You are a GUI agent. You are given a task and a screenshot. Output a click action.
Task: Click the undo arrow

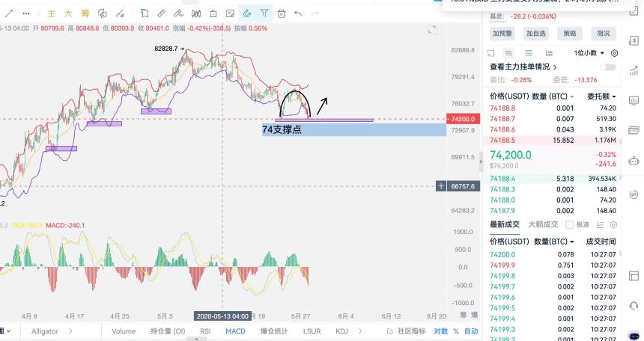click(298, 13)
